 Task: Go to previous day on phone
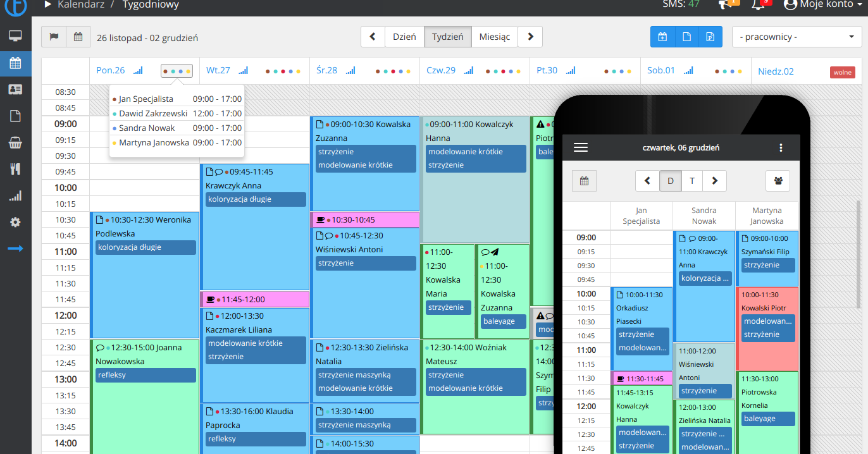click(x=647, y=181)
